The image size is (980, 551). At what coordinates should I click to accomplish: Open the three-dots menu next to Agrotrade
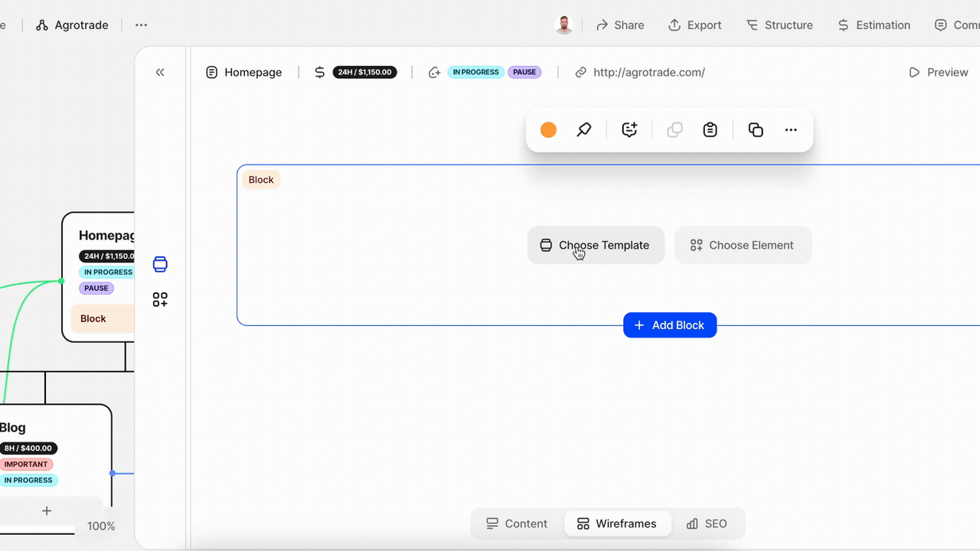click(x=141, y=25)
